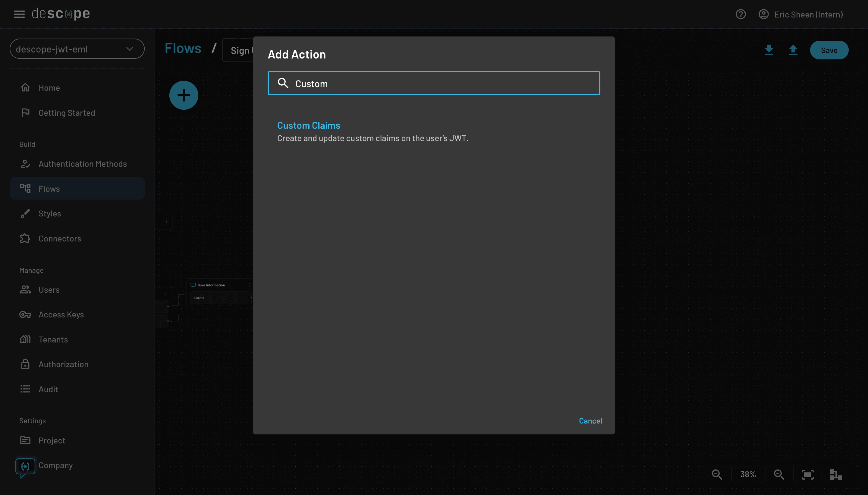Click the Access Keys icon
This screenshot has height=495, width=868.
tap(24, 314)
